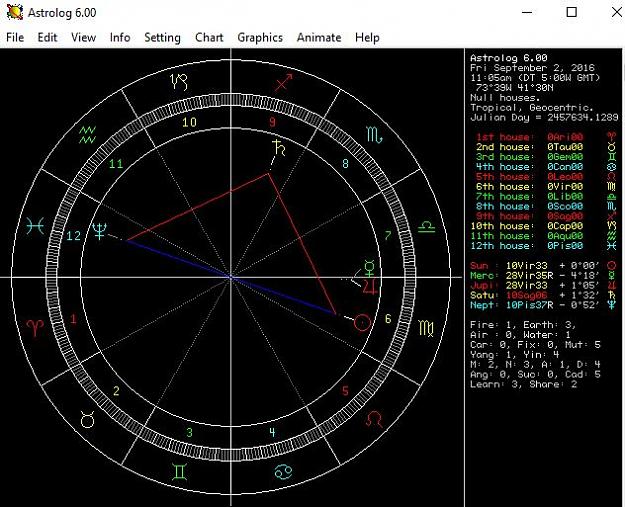
Task: Click the Neptune trident glyph in house 12
Action: click(x=99, y=230)
